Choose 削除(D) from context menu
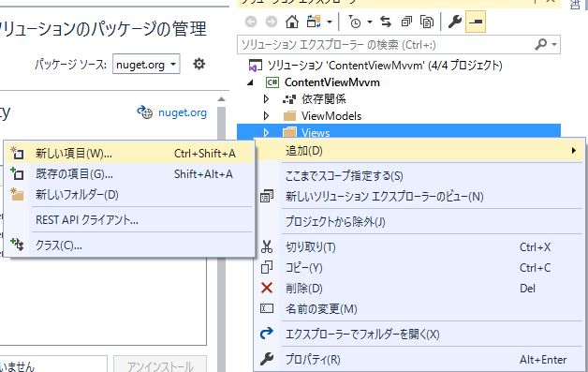This screenshot has width=588, height=372. tap(419, 289)
